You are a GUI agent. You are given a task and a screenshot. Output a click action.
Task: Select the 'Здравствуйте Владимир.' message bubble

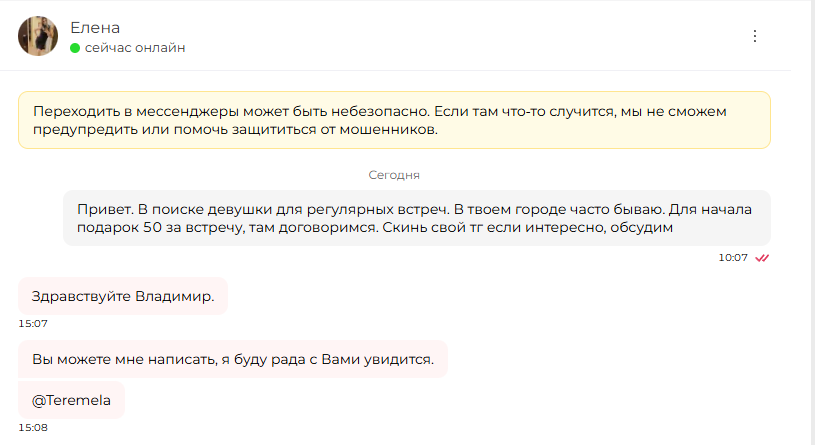(x=123, y=296)
